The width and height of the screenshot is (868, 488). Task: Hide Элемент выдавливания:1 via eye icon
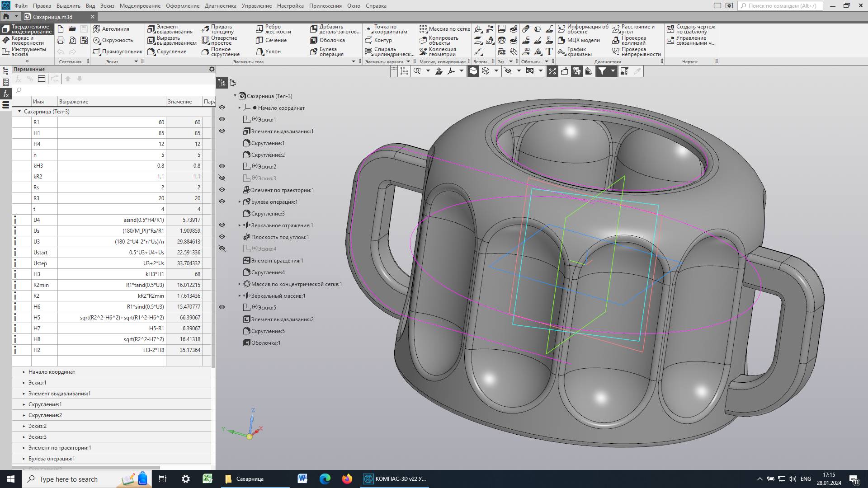(x=222, y=131)
